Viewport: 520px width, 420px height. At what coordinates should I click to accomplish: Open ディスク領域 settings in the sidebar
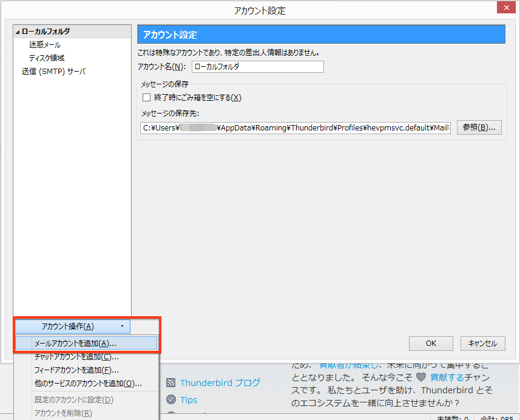47,58
